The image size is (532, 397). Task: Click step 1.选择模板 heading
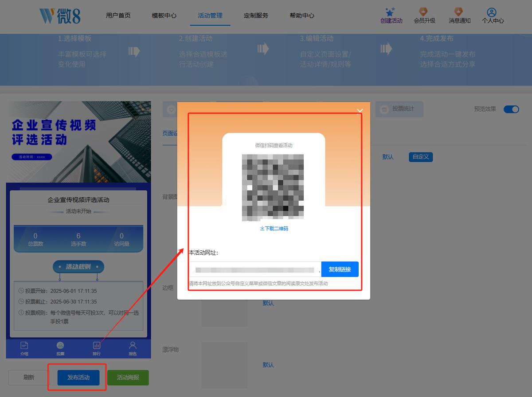point(74,39)
